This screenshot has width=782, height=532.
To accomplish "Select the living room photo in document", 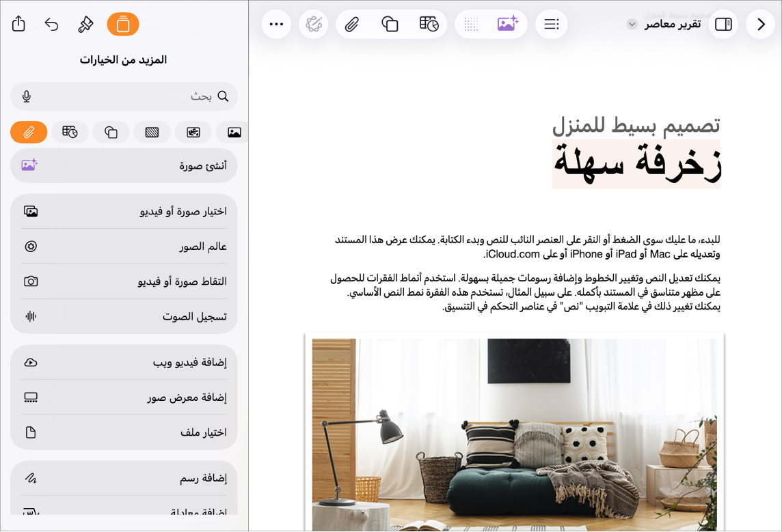I will point(515,434).
